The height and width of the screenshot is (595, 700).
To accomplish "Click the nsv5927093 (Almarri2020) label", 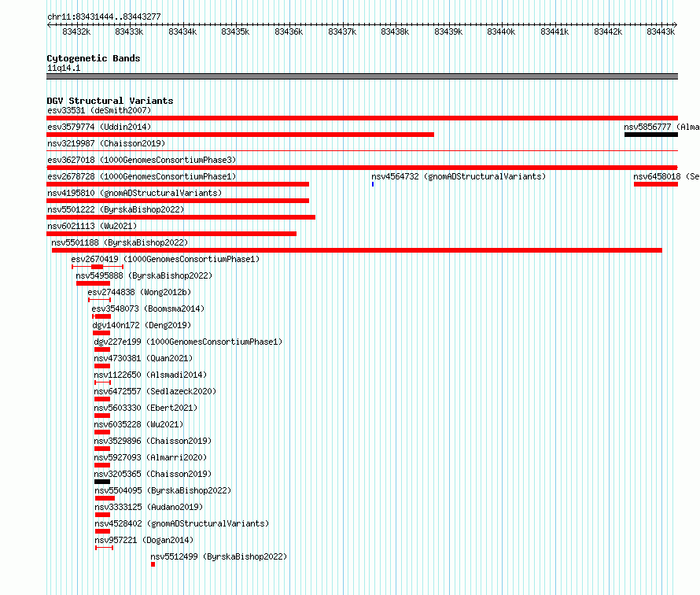I will pyautogui.click(x=150, y=457).
